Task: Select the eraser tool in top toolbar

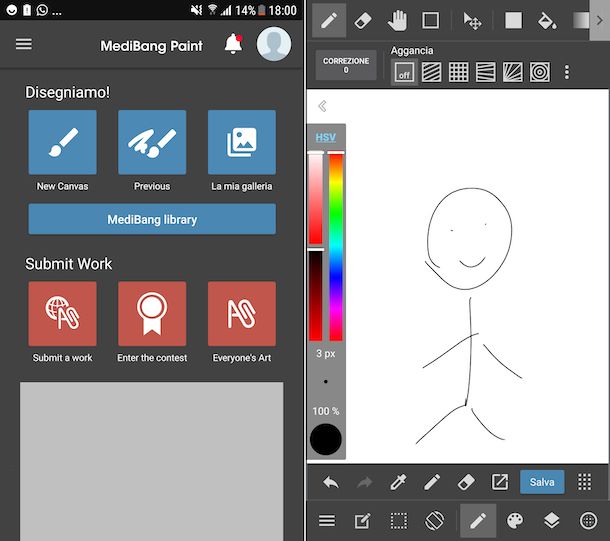Action: point(363,20)
